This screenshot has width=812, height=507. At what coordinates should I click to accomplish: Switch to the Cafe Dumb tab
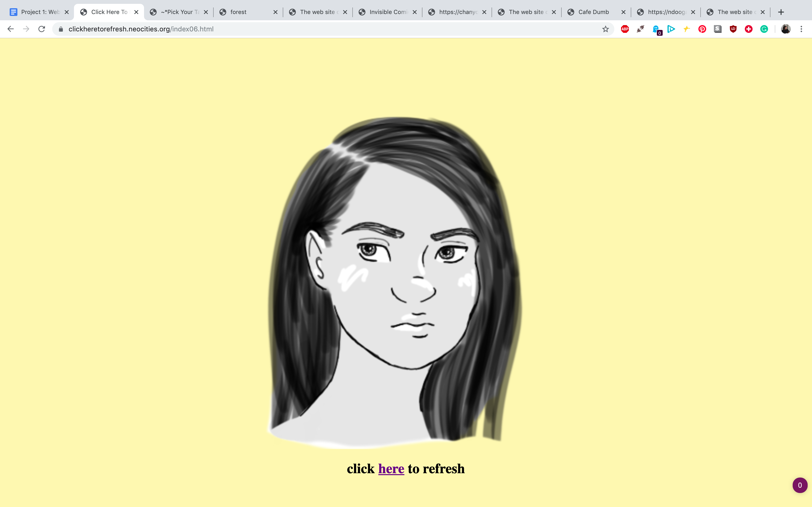[x=593, y=12]
